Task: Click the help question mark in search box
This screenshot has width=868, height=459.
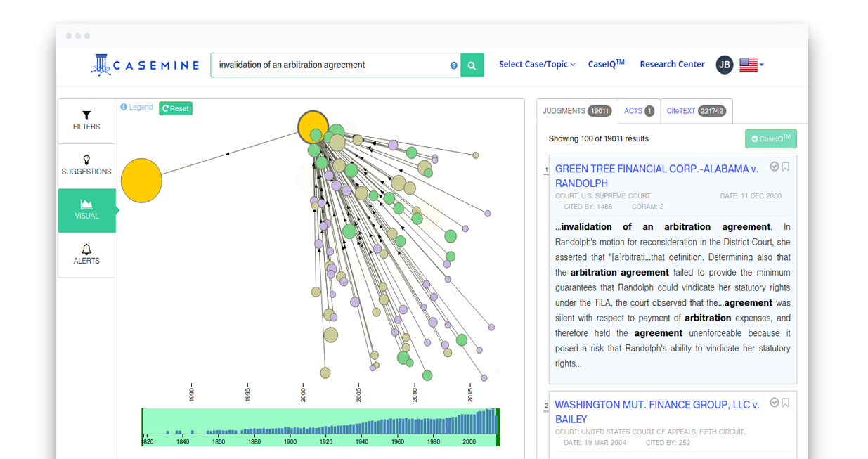Action: point(453,65)
